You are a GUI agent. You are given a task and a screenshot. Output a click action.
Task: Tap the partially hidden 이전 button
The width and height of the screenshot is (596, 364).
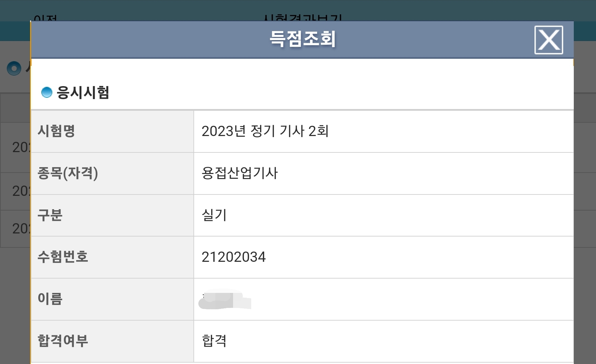coord(45,18)
